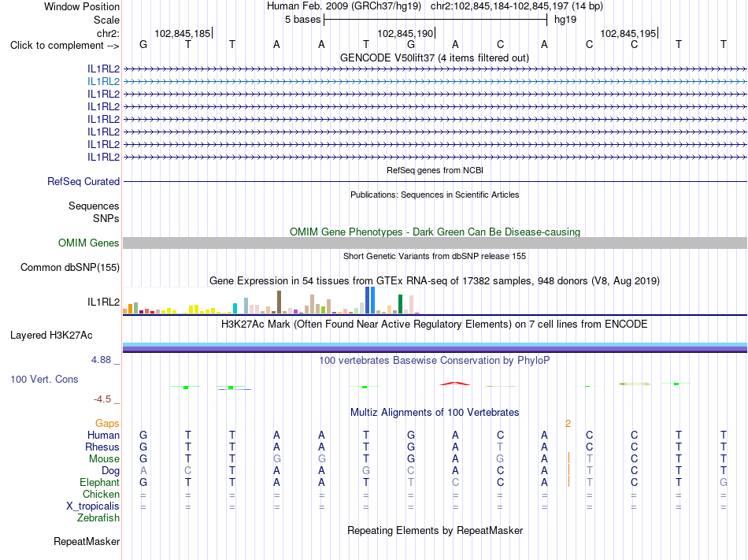
Task: Click the GENCODE V50lift37 track title
Action: point(434,58)
